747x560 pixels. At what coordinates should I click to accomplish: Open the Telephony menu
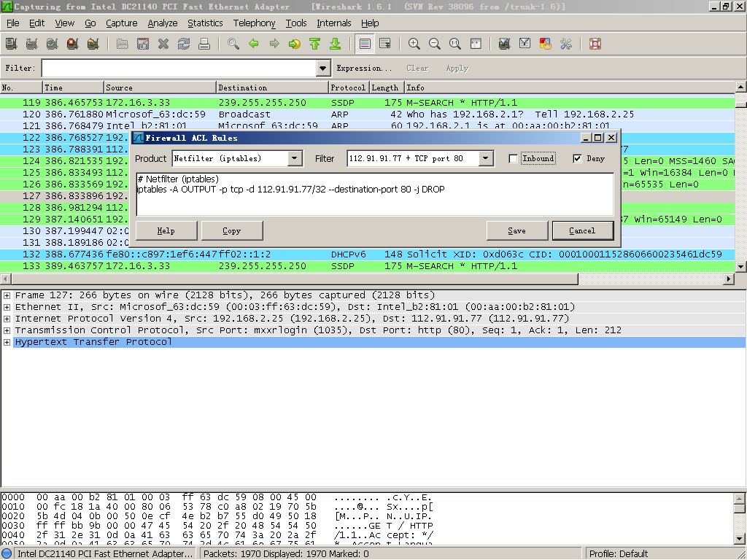click(x=255, y=23)
